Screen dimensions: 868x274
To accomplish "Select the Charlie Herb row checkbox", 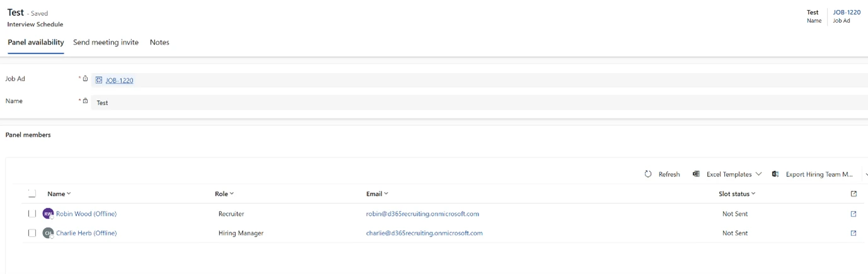I will (x=32, y=233).
